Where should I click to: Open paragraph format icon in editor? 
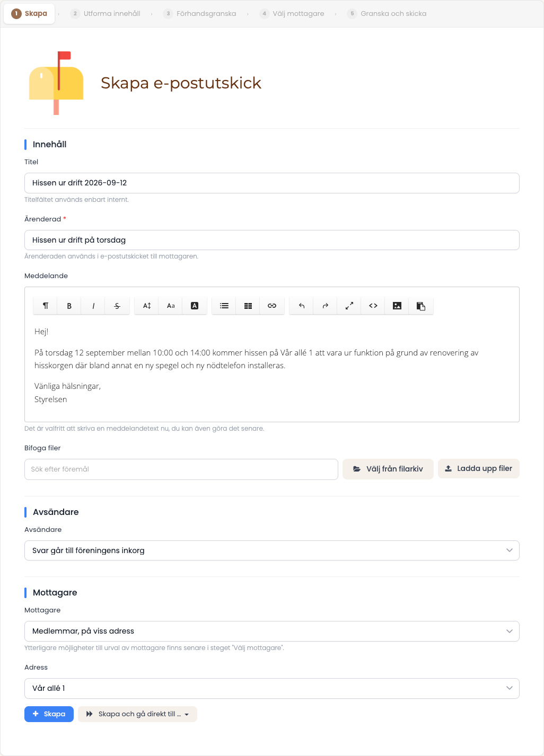46,306
